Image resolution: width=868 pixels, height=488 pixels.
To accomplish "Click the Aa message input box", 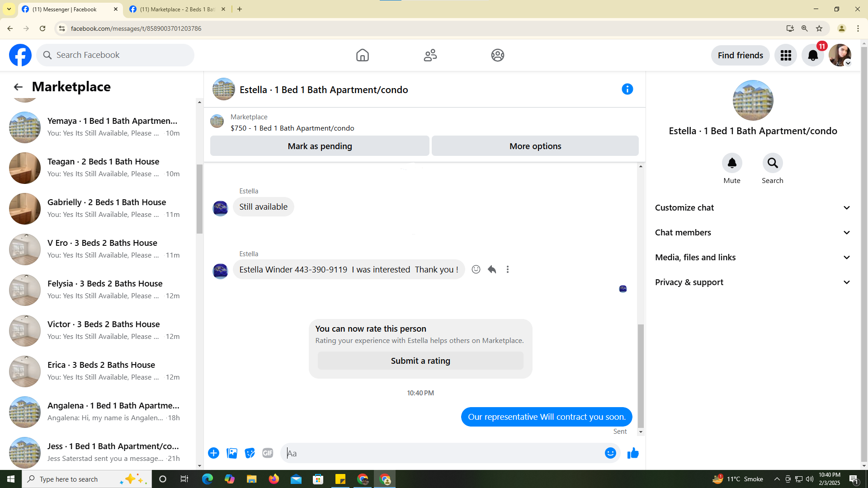I will pyautogui.click(x=443, y=453).
